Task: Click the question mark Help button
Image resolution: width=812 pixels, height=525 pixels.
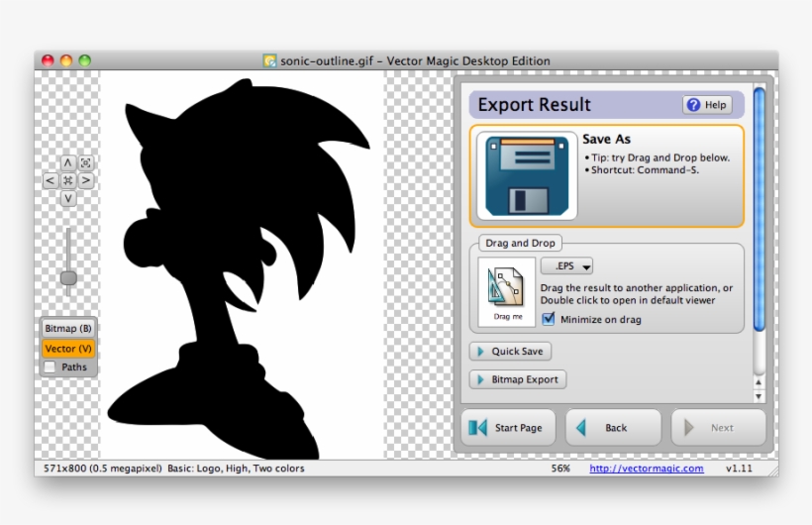Action: click(x=707, y=105)
